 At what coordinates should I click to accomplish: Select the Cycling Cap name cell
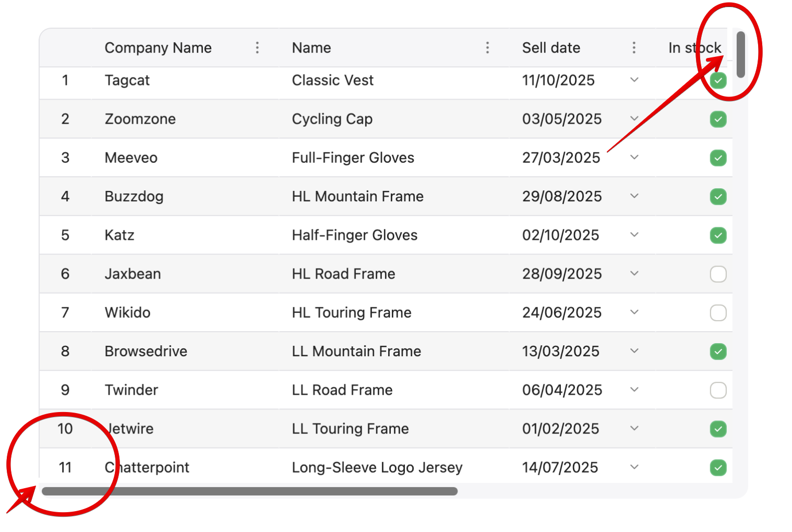pos(394,119)
